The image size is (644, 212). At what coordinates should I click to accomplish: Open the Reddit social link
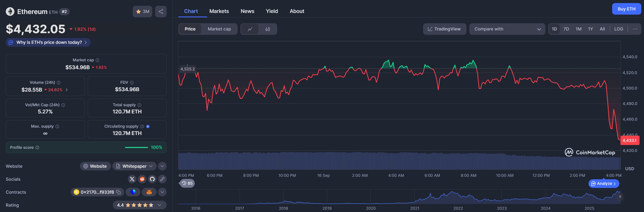click(x=142, y=179)
